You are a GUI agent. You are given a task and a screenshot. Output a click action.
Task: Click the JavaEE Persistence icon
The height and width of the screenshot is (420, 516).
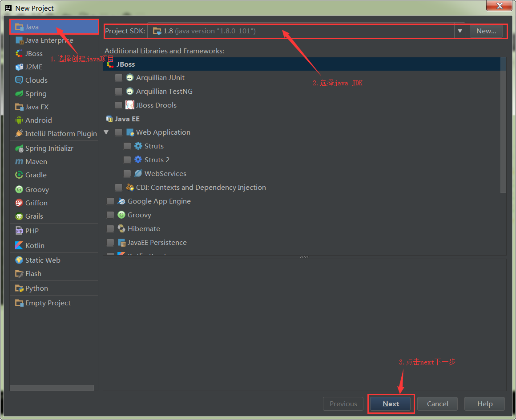tap(121, 243)
